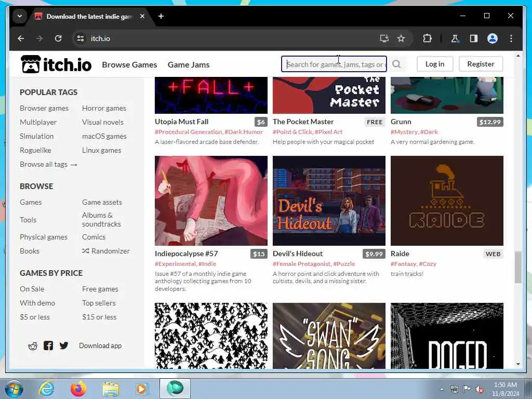Open Browser games tag
Viewport: 532px width, 399px height.
[x=44, y=108]
